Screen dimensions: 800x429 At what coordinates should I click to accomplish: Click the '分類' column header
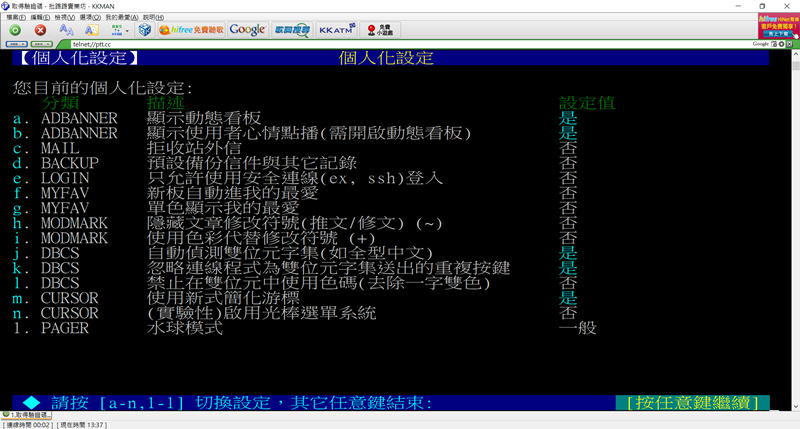(60, 103)
